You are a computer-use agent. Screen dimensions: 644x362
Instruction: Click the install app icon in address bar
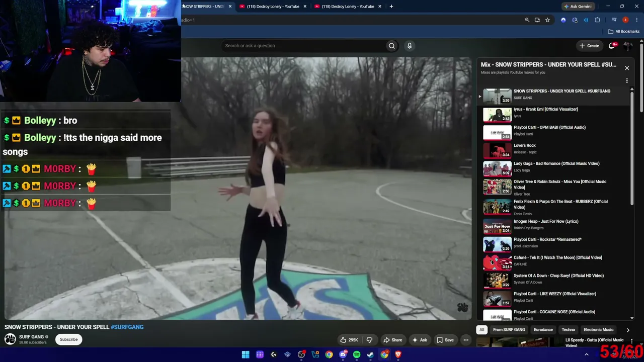(x=537, y=20)
